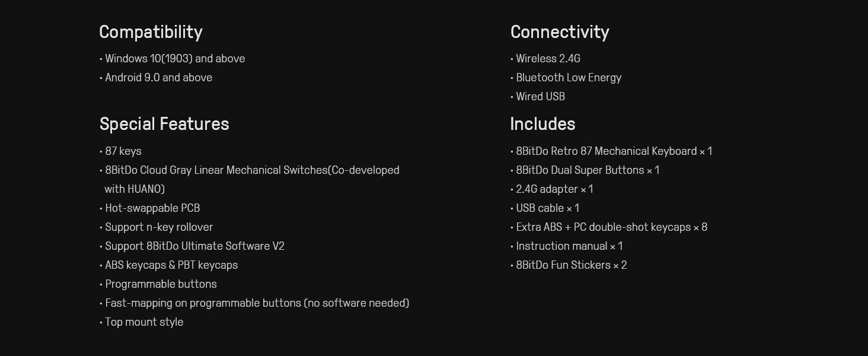Select the Windows 10(1903) and above line
The width and height of the screenshot is (868, 356).
(x=173, y=59)
